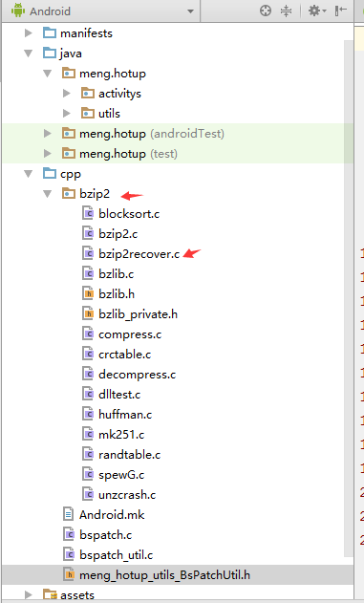Click the activitys package icon
The width and height of the screenshot is (364, 603).
click(x=88, y=93)
